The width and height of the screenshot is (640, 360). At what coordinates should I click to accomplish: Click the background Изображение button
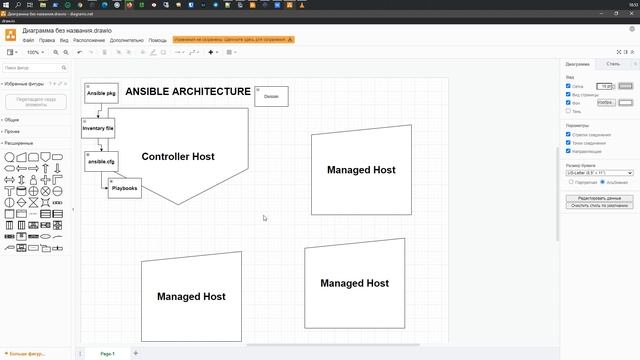606,102
